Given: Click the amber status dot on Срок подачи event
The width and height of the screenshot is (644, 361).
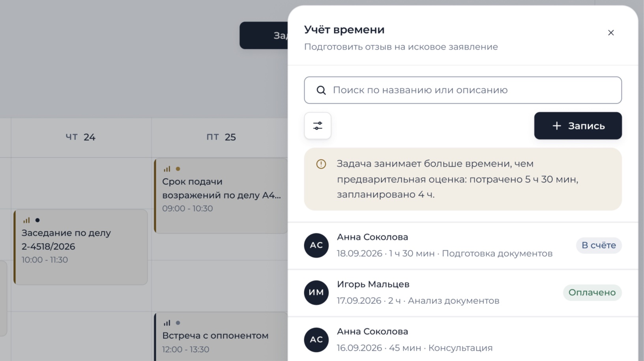Looking at the screenshot, I should pos(178,169).
